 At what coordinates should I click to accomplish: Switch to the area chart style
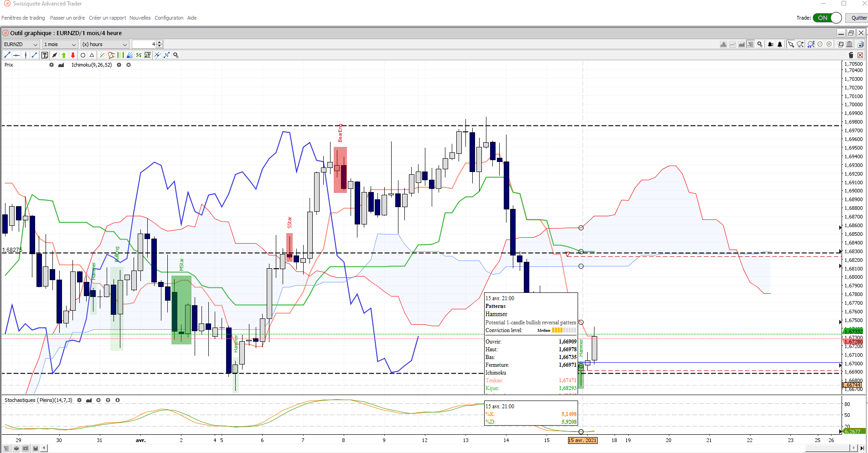point(742,44)
